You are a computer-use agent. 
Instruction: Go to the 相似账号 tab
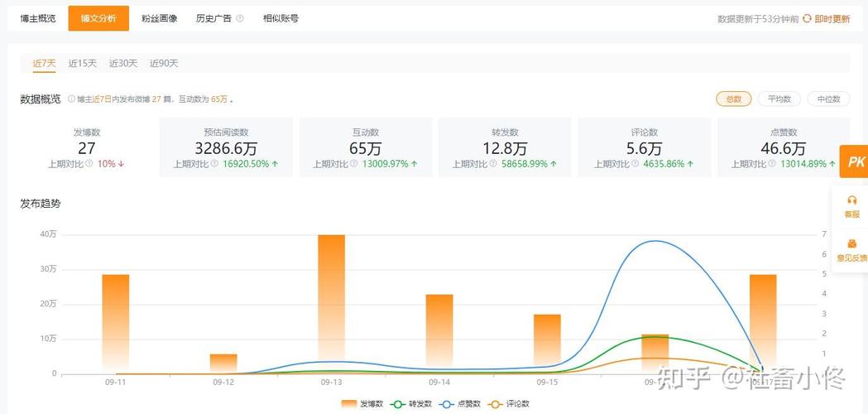click(281, 18)
